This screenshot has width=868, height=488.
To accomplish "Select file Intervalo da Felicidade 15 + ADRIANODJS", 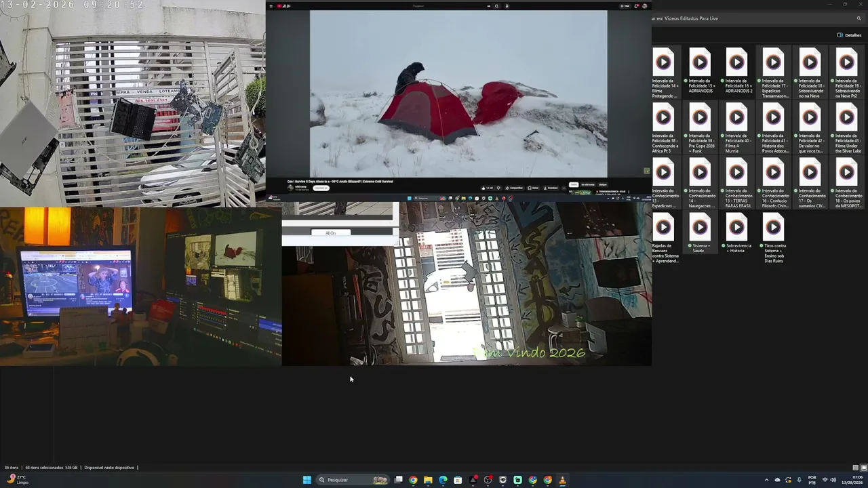I will [701, 70].
